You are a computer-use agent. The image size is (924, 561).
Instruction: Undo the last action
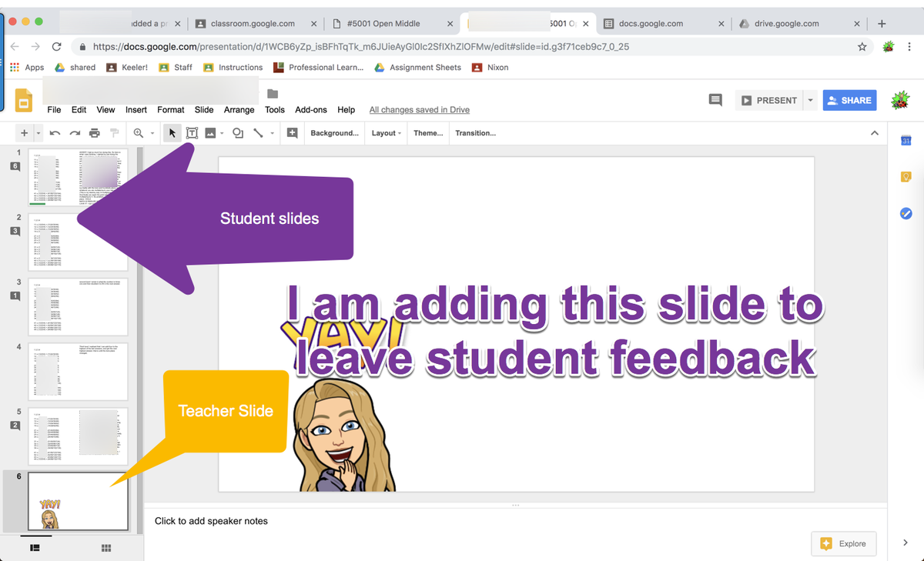[x=55, y=133]
